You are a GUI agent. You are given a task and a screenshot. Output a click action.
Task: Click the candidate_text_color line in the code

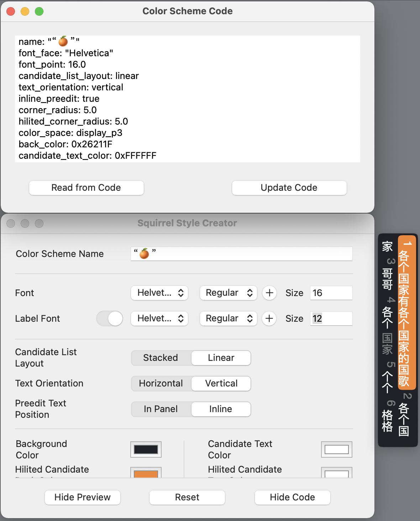pos(88,156)
